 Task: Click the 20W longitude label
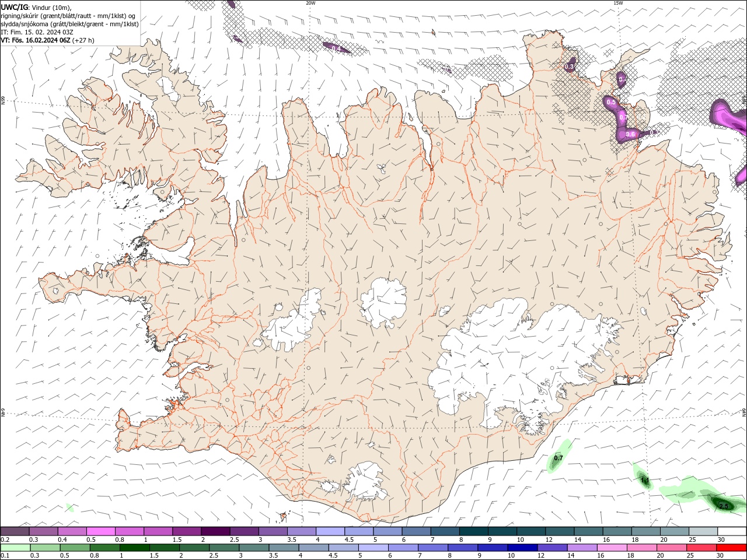310,3
